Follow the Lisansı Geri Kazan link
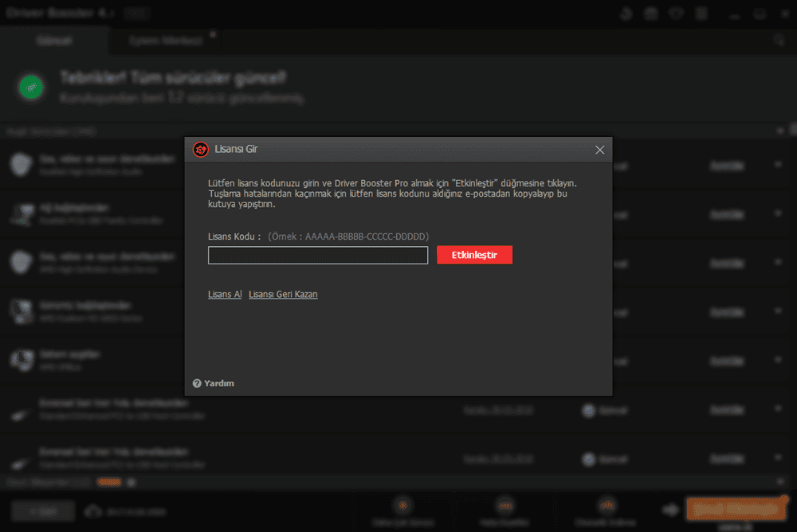797x532 pixels. coord(283,294)
